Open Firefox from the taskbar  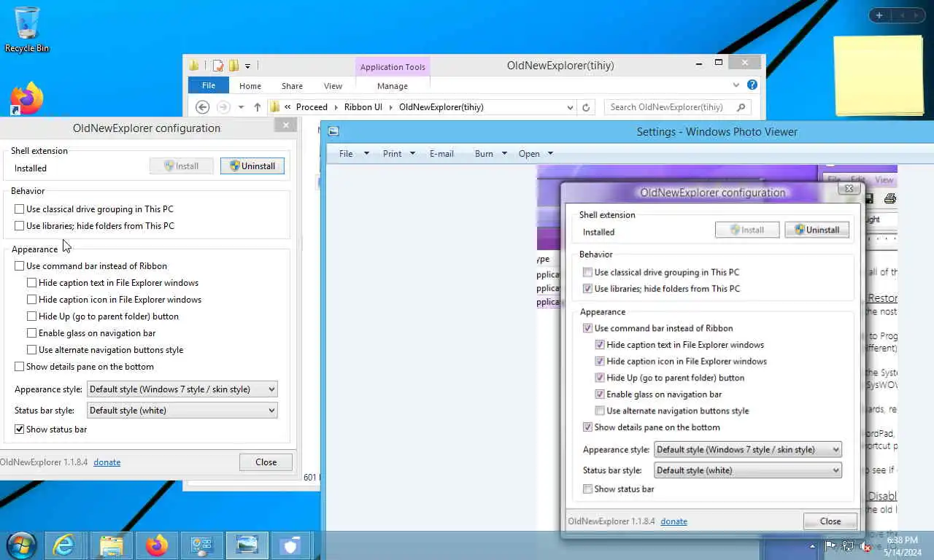156,545
